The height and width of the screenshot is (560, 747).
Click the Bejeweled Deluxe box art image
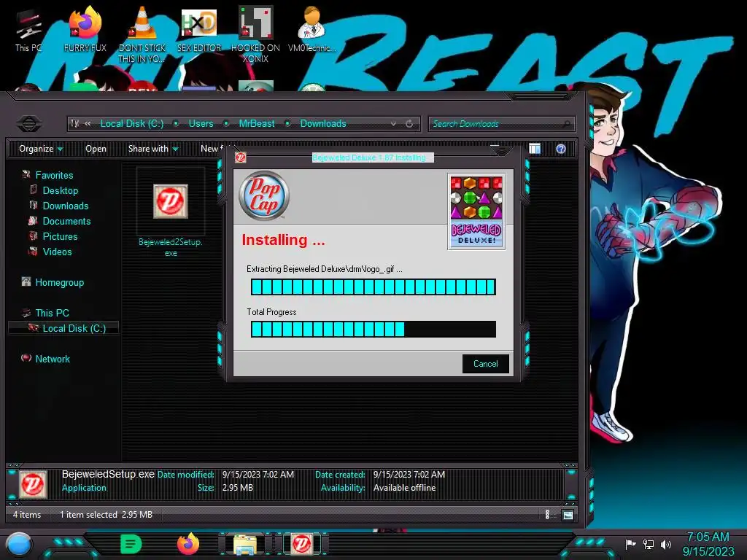[x=476, y=211]
